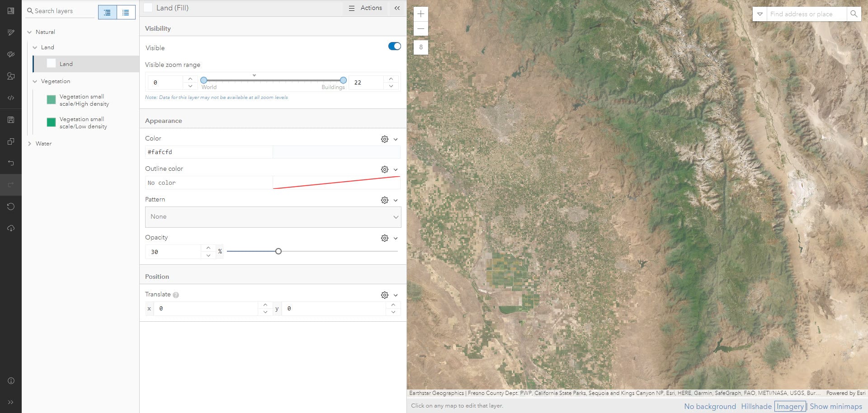Image resolution: width=868 pixels, height=413 pixels.
Task: Click the code editor icon in sidebar
Action: click(x=11, y=98)
